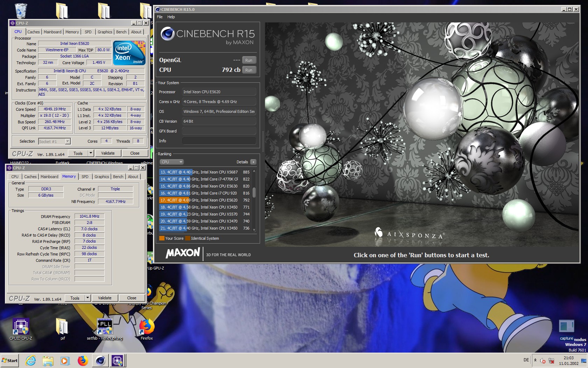
Task: Click the DE language indicator
Action: tap(526, 360)
